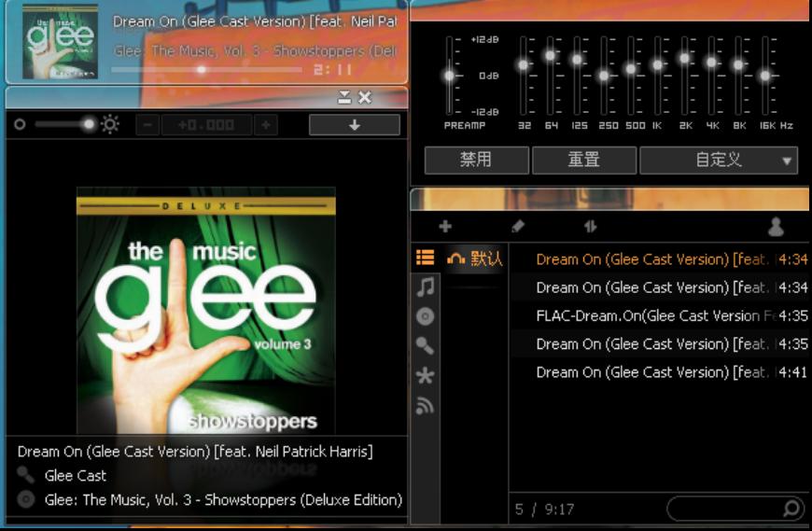Click the magnifier icon in search box

[791, 509]
